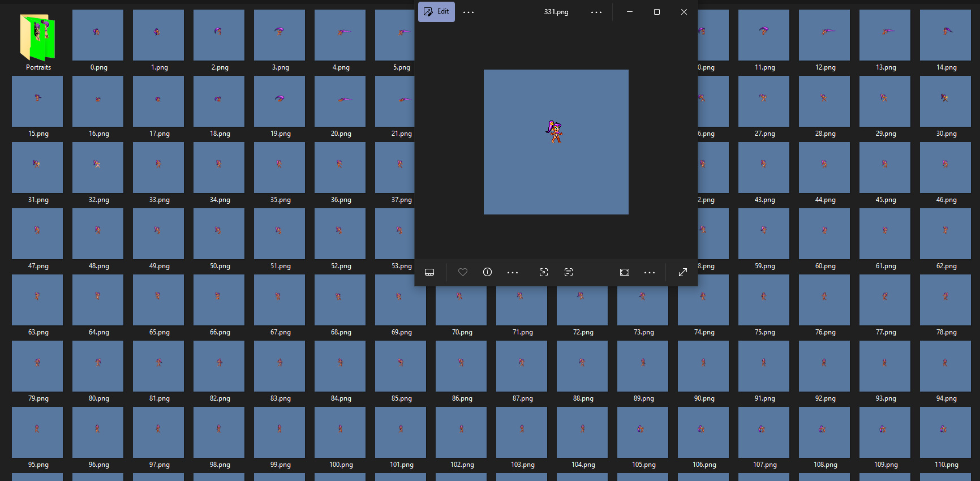Toggle the filmstrip icon in Photos toolbar
980x481 pixels.
429,272
